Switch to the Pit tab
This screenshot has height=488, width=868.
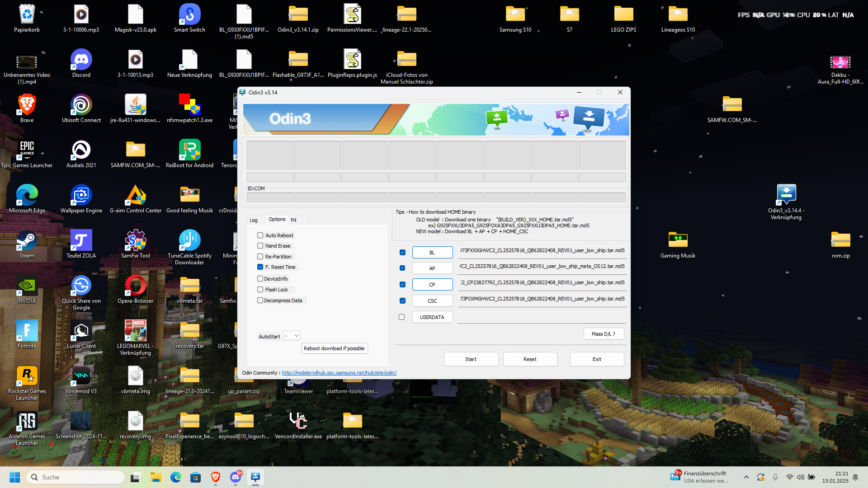294,220
